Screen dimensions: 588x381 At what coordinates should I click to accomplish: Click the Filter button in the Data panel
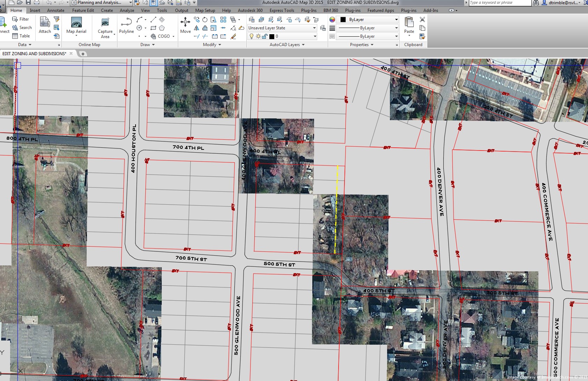click(x=22, y=19)
